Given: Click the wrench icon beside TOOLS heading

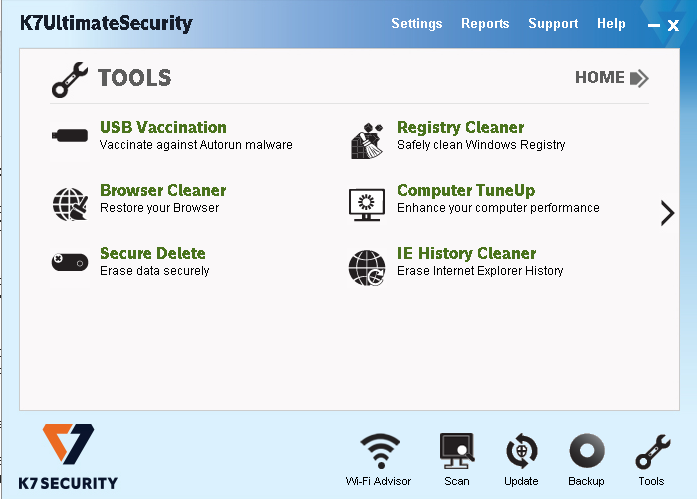Looking at the screenshot, I should pos(70,80).
